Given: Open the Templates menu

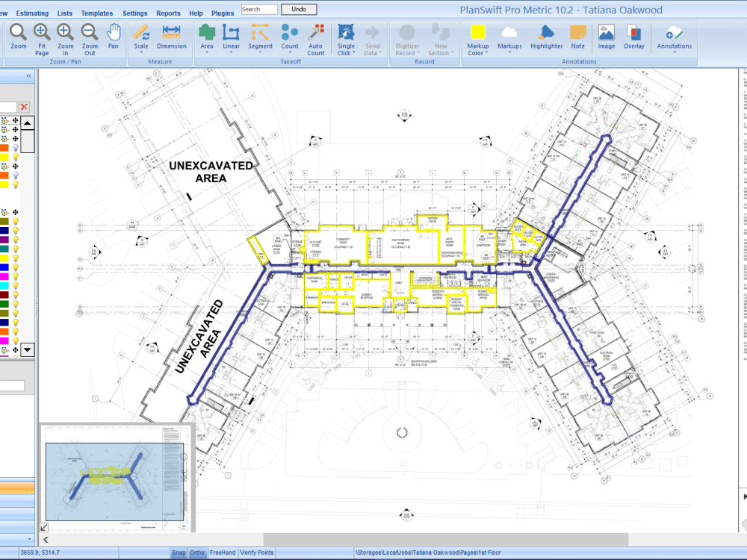Looking at the screenshot, I should point(96,13).
